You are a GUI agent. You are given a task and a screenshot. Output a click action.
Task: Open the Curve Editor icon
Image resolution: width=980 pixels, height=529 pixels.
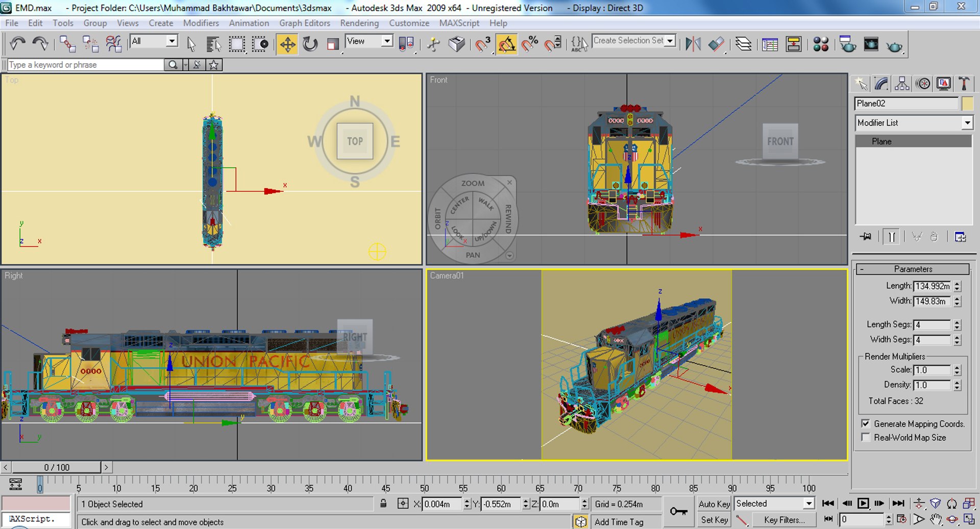pyautogui.click(x=770, y=44)
